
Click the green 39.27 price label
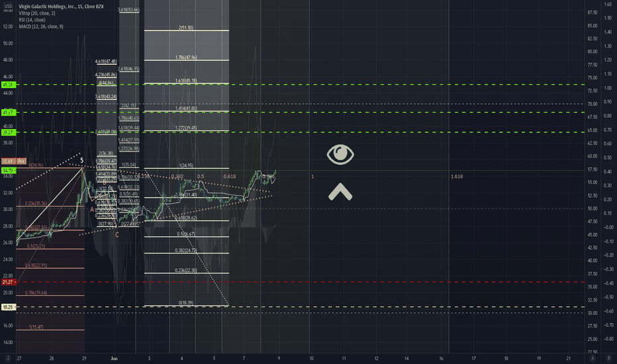[x=8, y=132]
